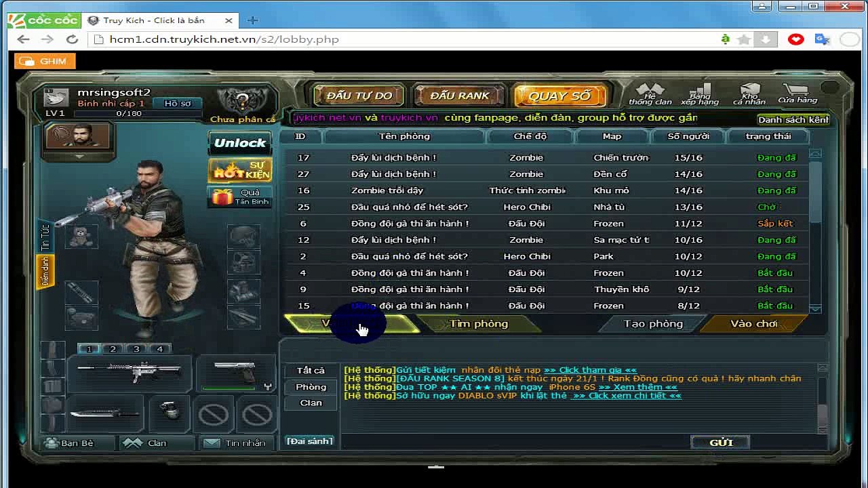Sort rooms by Số người column

(x=688, y=136)
